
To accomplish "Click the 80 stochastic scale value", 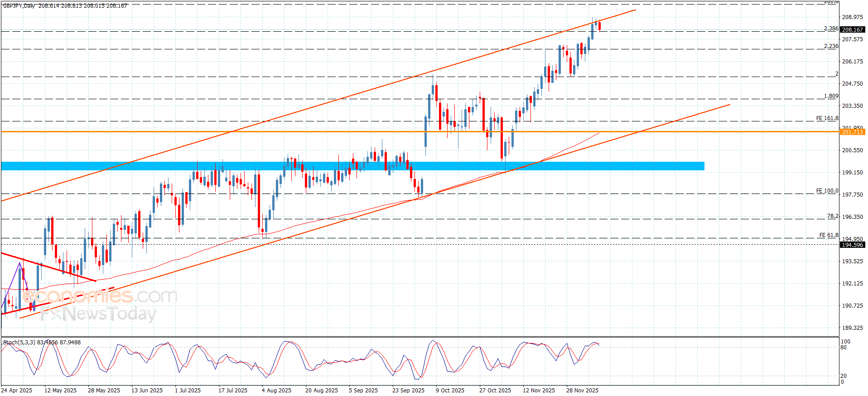I will (844, 348).
